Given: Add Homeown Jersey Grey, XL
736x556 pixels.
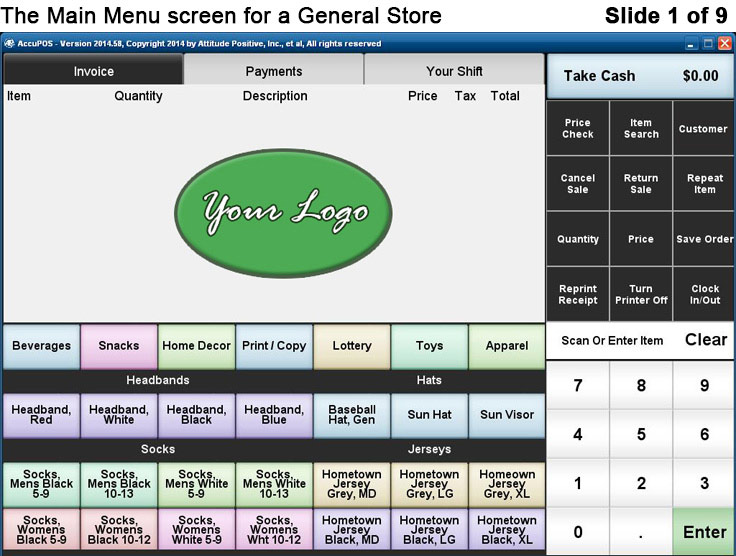Looking at the screenshot, I should coord(507,484).
